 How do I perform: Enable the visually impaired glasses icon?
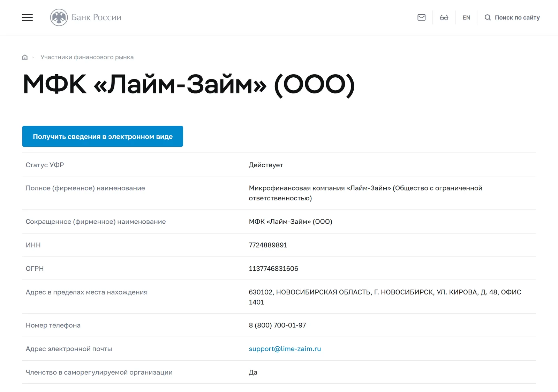click(444, 17)
